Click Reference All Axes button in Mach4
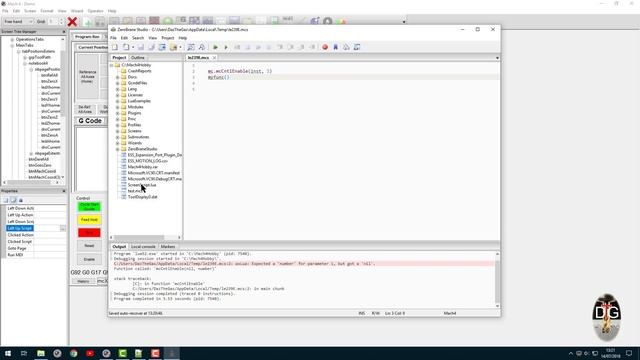640x360 pixels. click(x=87, y=76)
